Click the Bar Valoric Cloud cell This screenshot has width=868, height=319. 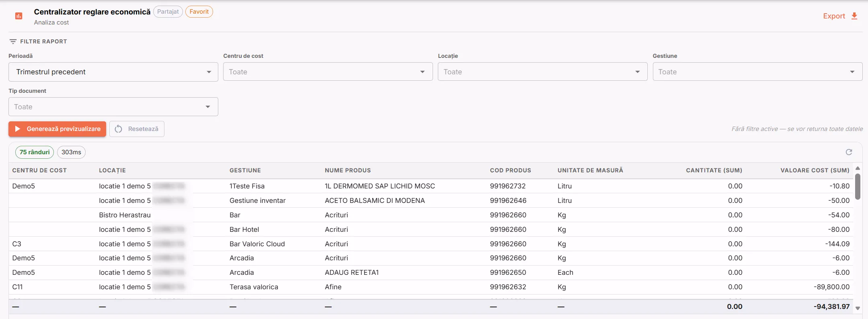pos(257,244)
